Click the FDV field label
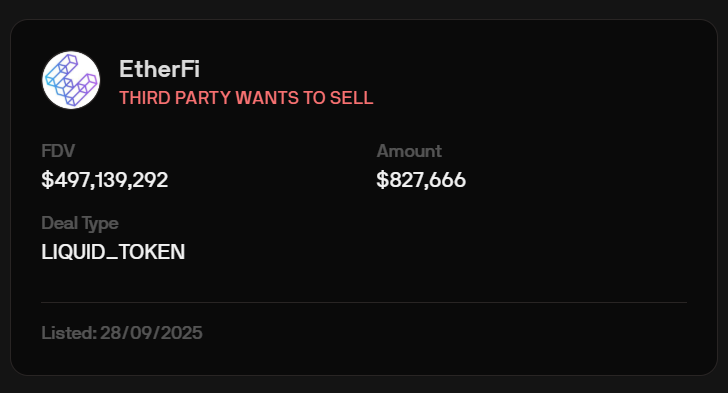This screenshot has height=393, width=728. point(58,151)
